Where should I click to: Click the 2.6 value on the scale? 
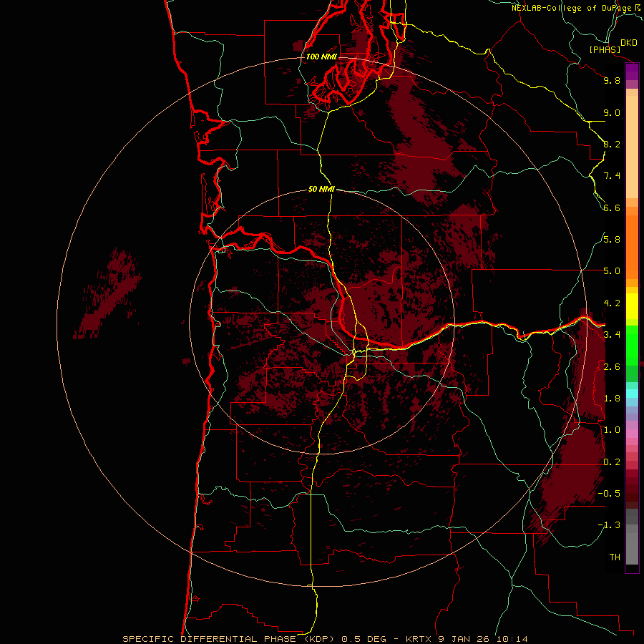pyautogui.click(x=612, y=367)
